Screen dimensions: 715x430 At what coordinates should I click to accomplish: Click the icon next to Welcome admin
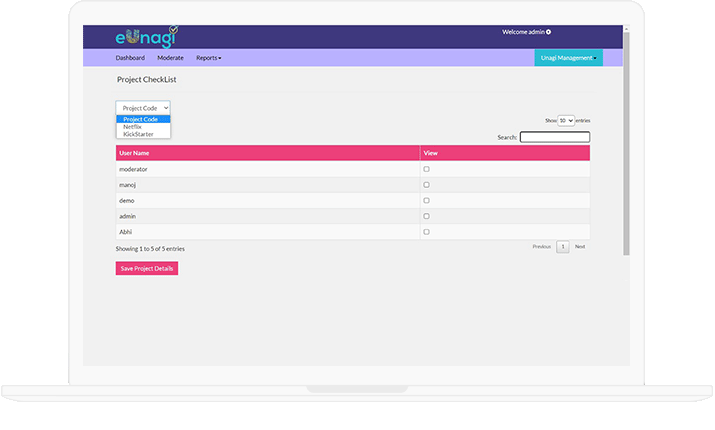click(549, 32)
